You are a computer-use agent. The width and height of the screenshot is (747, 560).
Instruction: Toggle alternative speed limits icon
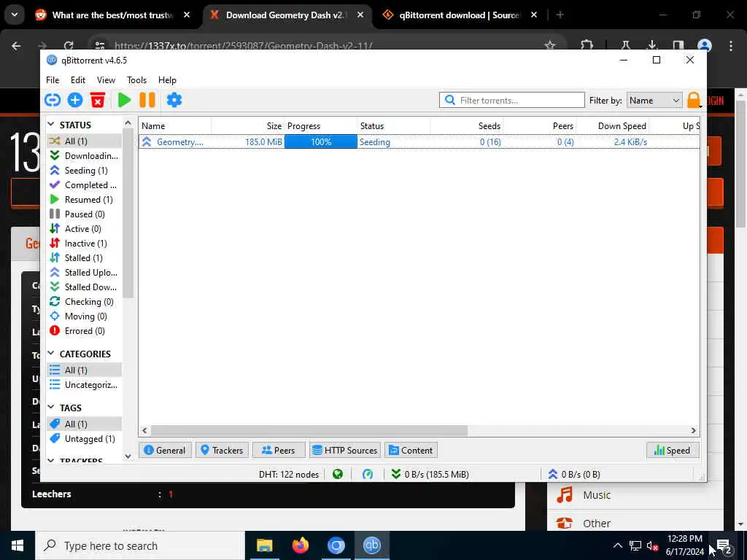(x=368, y=474)
